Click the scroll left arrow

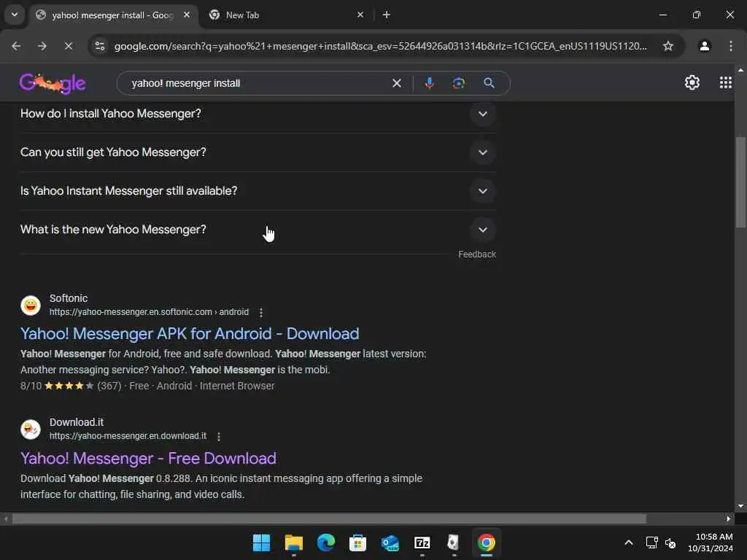(6, 518)
